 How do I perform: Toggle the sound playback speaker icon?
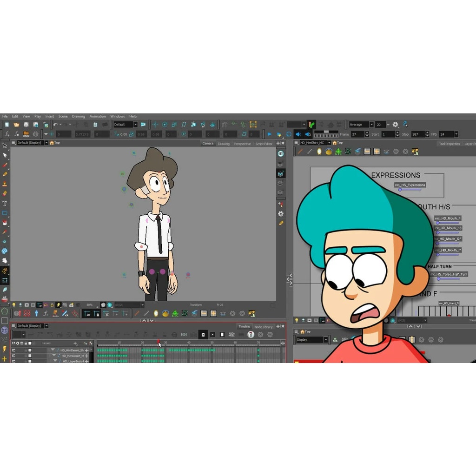point(298,134)
